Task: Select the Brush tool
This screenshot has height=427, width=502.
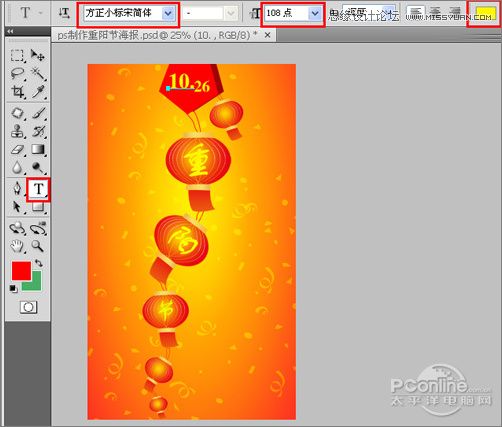Action: click(38, 113)
